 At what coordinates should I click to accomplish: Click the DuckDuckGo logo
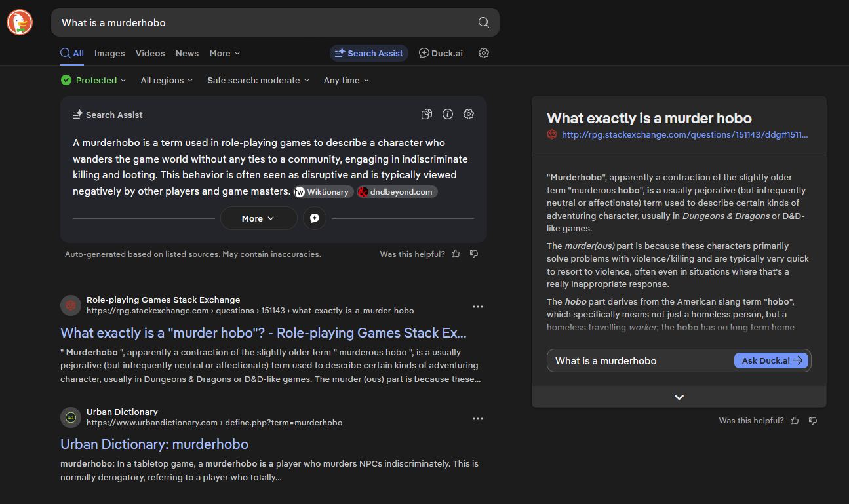pos(20,23)
